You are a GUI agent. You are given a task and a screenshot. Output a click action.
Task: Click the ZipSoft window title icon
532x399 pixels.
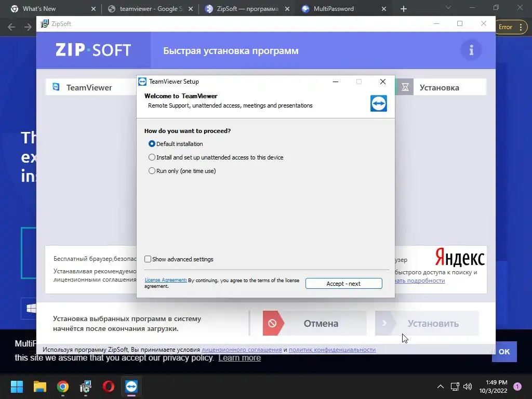coord(45,24)
